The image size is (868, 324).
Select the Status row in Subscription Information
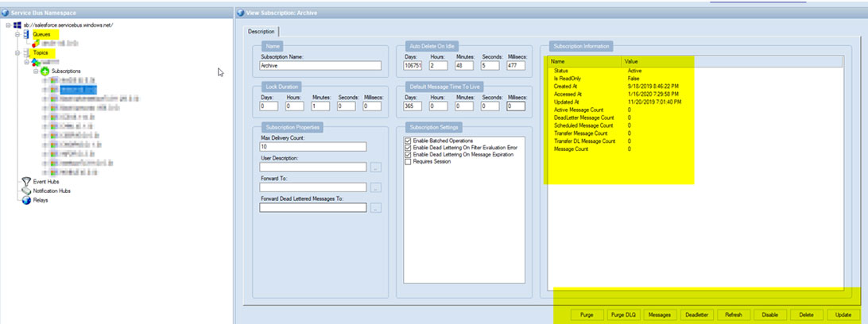(696, 71)
